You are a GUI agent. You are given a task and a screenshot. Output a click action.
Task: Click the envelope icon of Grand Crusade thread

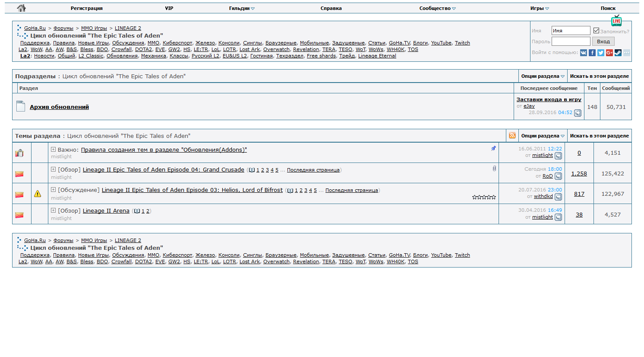pos(19,174)
